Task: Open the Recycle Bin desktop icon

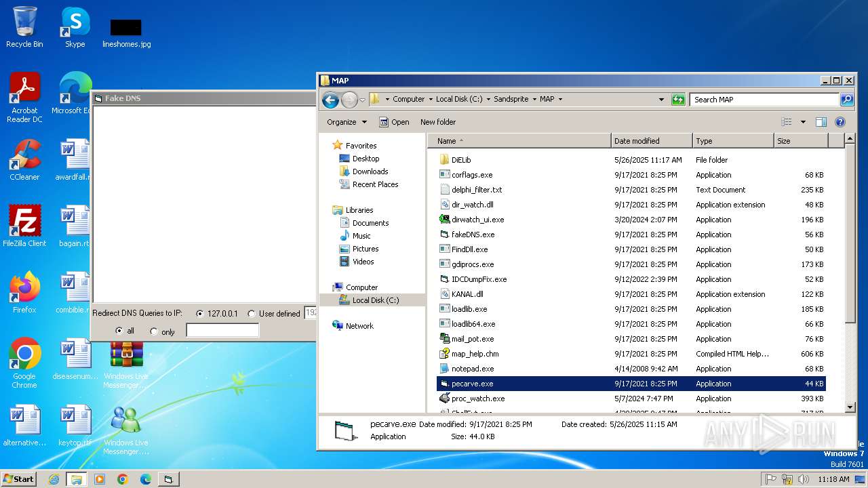Action: [x=24, y=27]
